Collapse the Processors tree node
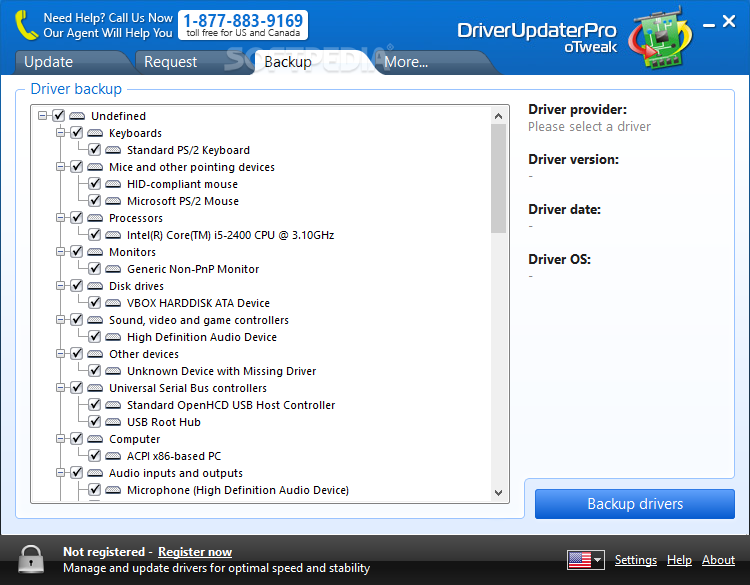Viewport: 750px width, 585px height. coord(61,218)
